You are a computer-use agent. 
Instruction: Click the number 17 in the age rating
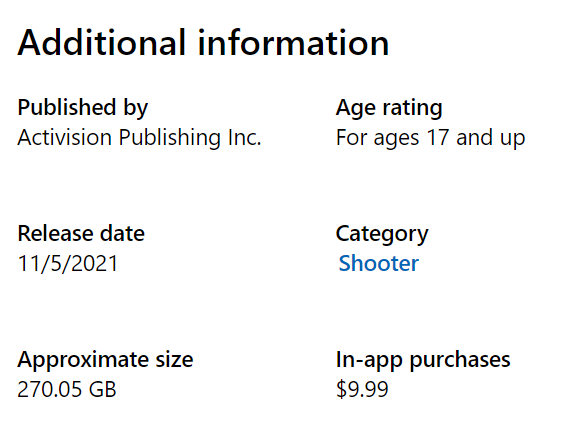click(x=438, y=138)
